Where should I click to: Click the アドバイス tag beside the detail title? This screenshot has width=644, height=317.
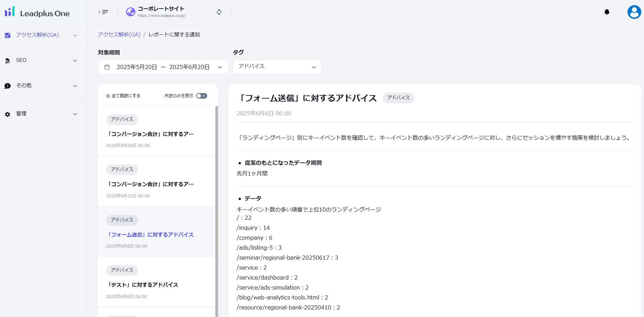tap(398, 98)
